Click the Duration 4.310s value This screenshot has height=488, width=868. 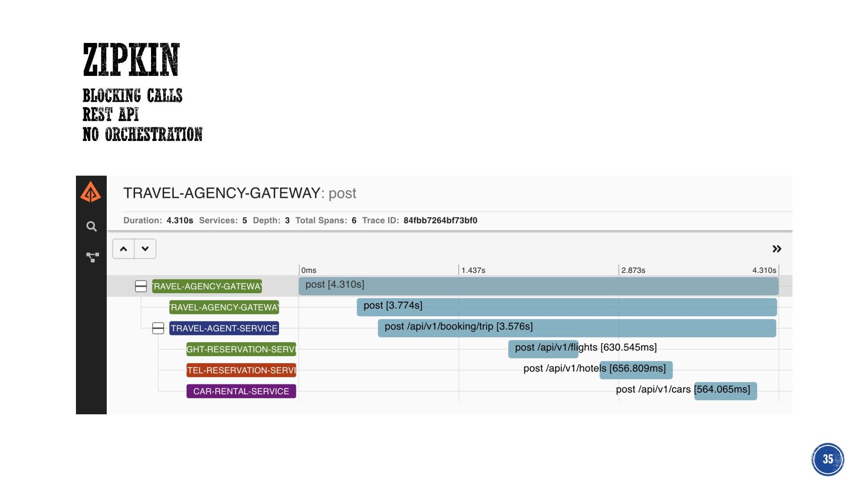[x=179, y=221]
